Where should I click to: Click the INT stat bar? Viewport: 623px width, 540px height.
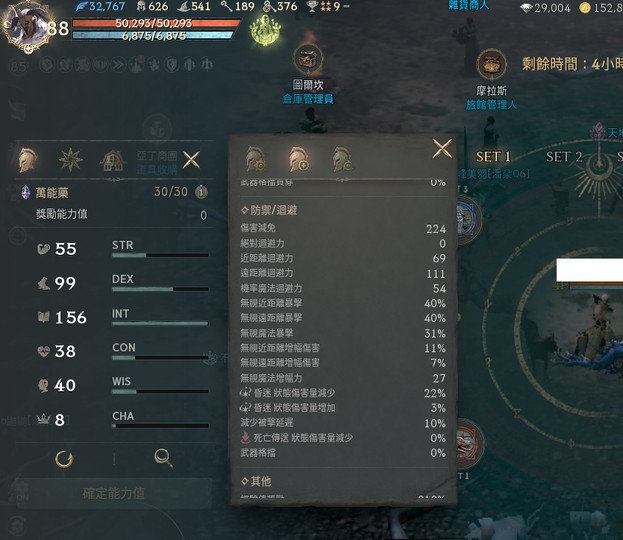(160, 323)
